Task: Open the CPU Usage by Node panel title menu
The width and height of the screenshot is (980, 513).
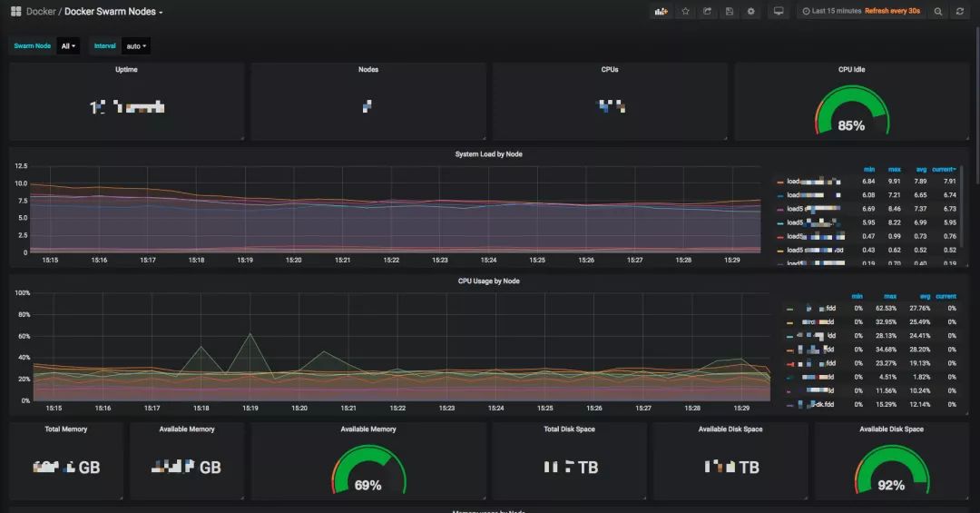Action: click(x=488, y=281)
